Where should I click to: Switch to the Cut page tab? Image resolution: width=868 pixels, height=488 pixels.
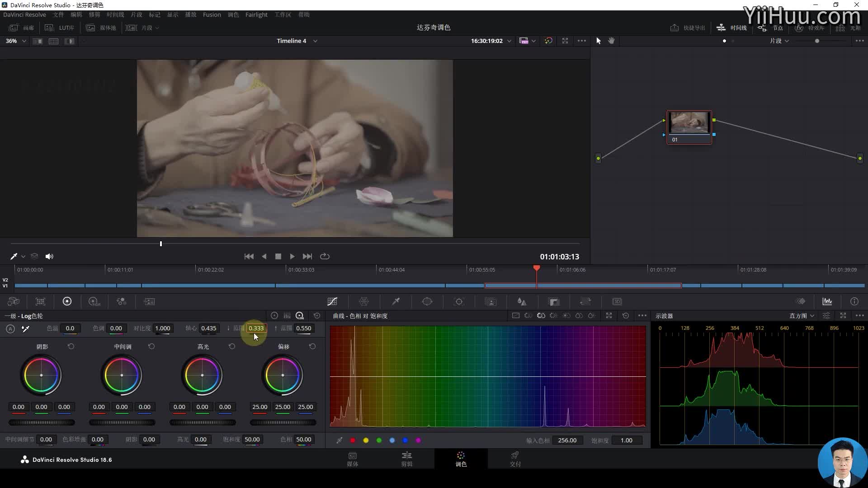[x=407, y=459]
